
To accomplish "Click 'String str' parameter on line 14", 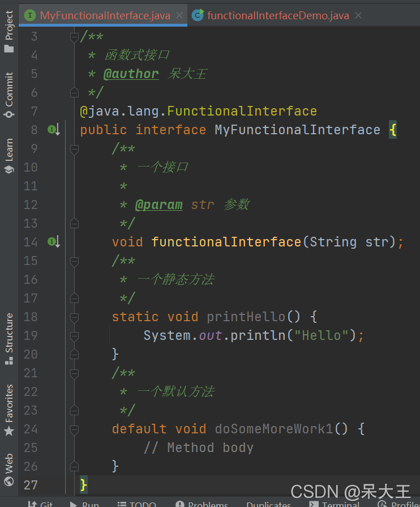I will (349, 242).
